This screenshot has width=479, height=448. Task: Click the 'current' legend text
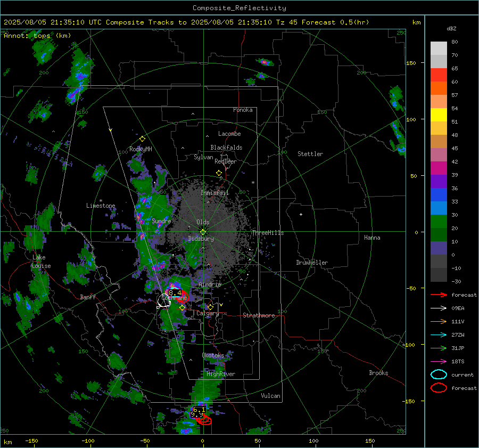coord(463,375)
